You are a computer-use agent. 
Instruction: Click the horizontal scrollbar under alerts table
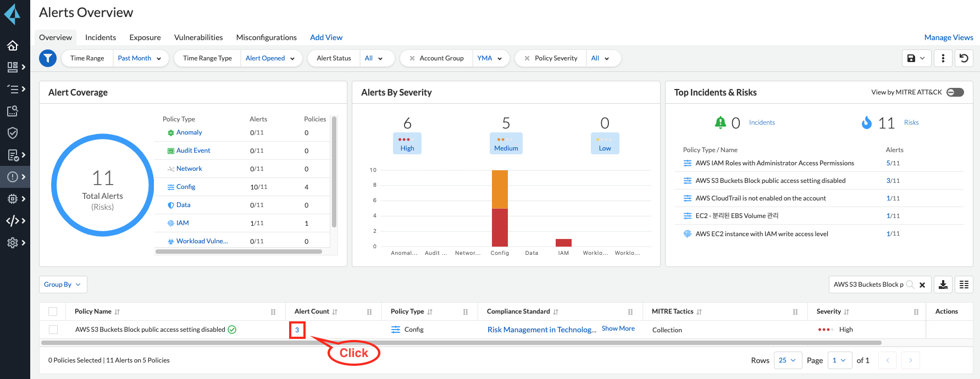tap(461, 343)
